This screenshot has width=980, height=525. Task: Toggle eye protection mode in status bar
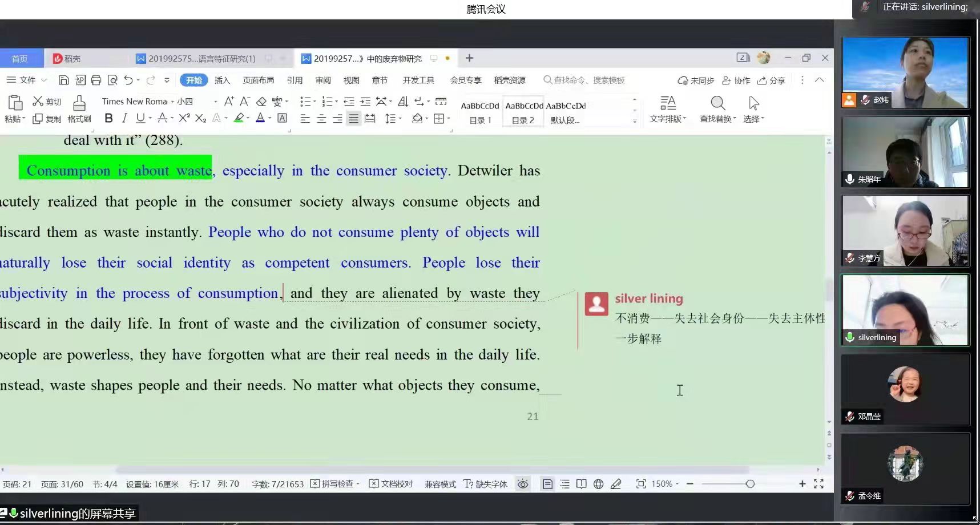tap(522, 484)
